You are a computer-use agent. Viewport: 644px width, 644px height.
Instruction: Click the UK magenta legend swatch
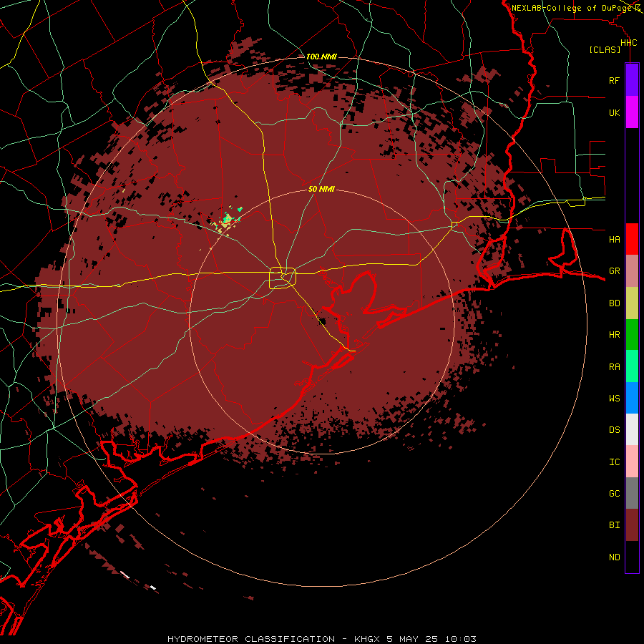click(x=632, y=112)
